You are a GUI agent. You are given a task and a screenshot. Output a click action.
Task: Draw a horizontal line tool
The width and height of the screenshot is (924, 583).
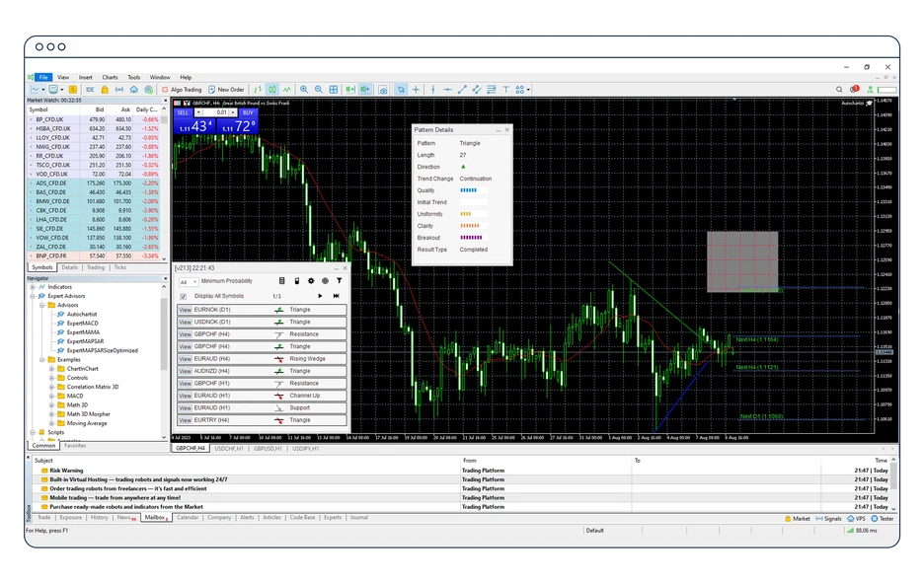click(448, 90)
